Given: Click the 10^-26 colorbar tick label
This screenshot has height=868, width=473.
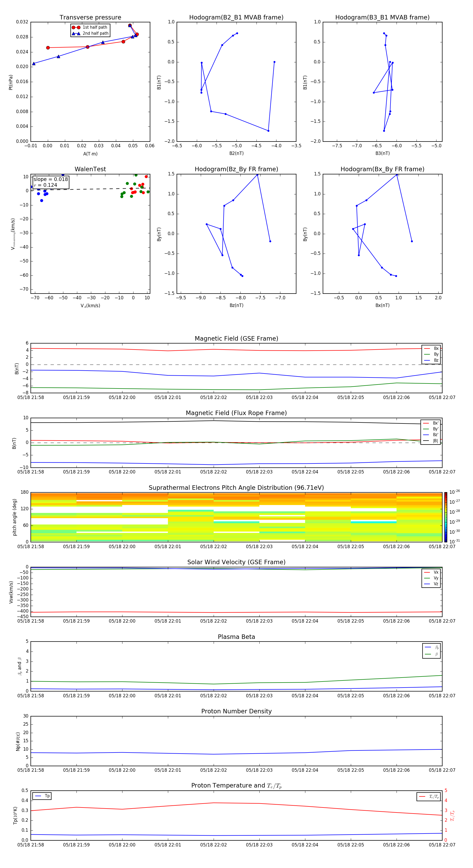Looking at the screenshot, I should (455, 492).
